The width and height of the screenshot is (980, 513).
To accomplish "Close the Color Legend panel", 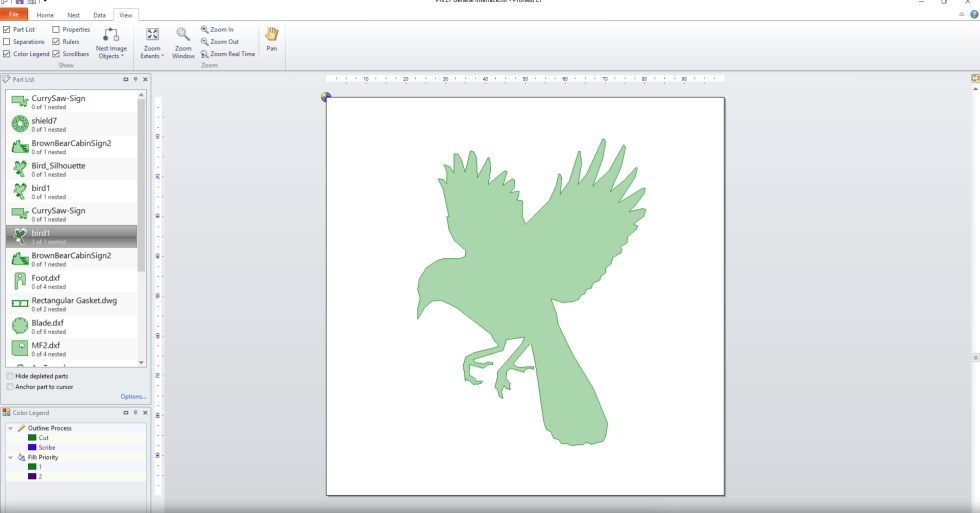I will (x=144, y=412).
